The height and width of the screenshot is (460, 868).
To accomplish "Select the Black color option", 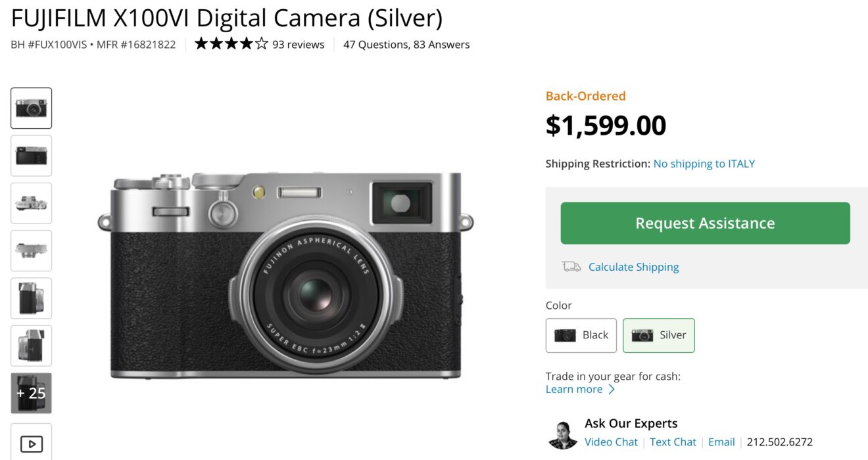I will tap(581, 335).
